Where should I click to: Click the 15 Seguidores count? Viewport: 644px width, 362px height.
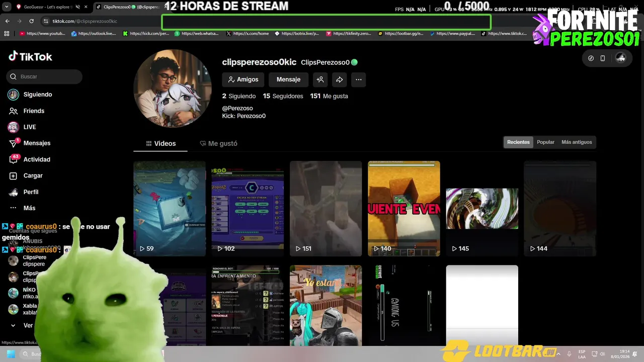click(x=283, y=96)
